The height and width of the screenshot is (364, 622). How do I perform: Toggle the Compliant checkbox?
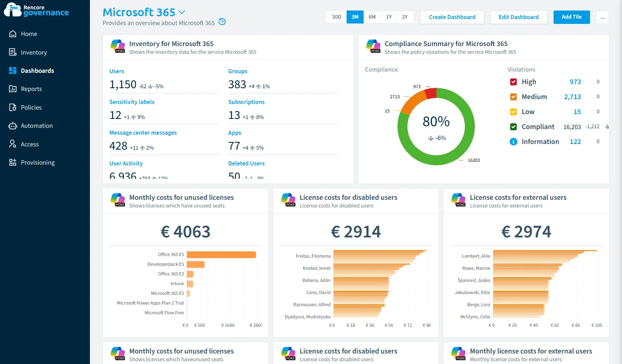[x=513, y=127]
